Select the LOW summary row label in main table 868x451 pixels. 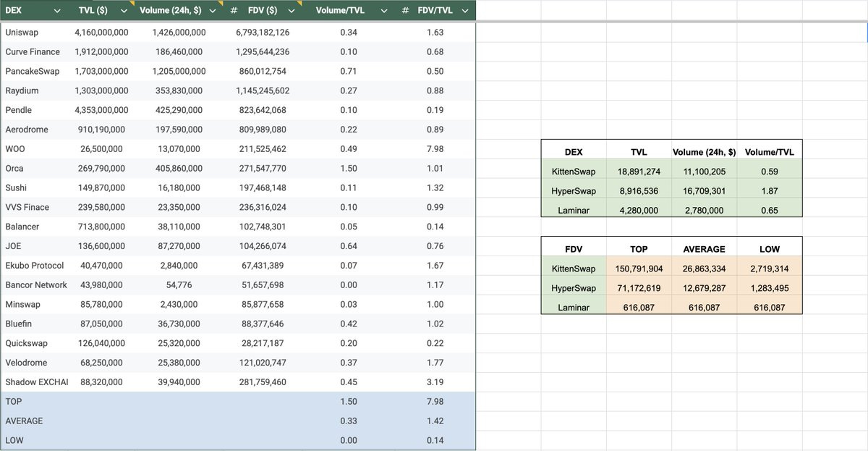pos(14,441)
